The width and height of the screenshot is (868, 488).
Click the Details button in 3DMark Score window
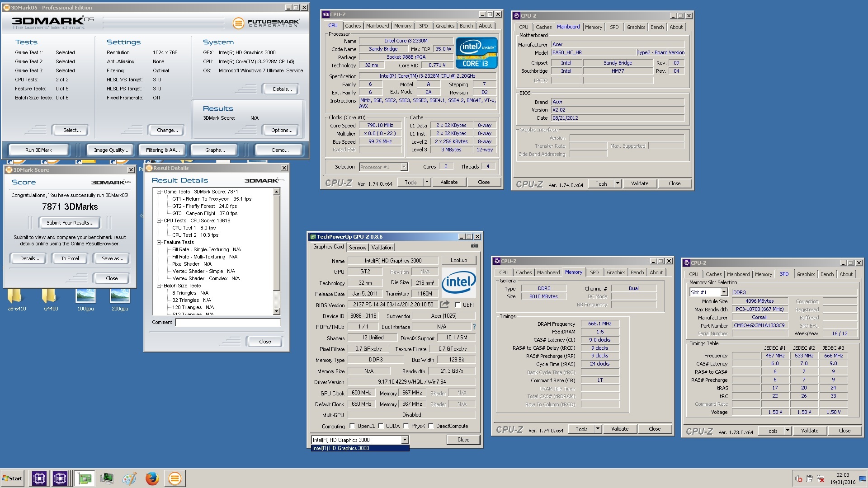(x=29, y=258)
